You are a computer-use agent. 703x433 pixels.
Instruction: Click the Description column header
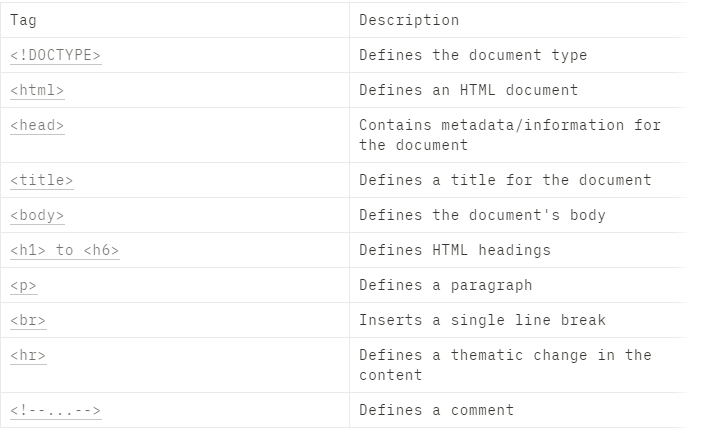pyautogui.click(x=409, y=20)
